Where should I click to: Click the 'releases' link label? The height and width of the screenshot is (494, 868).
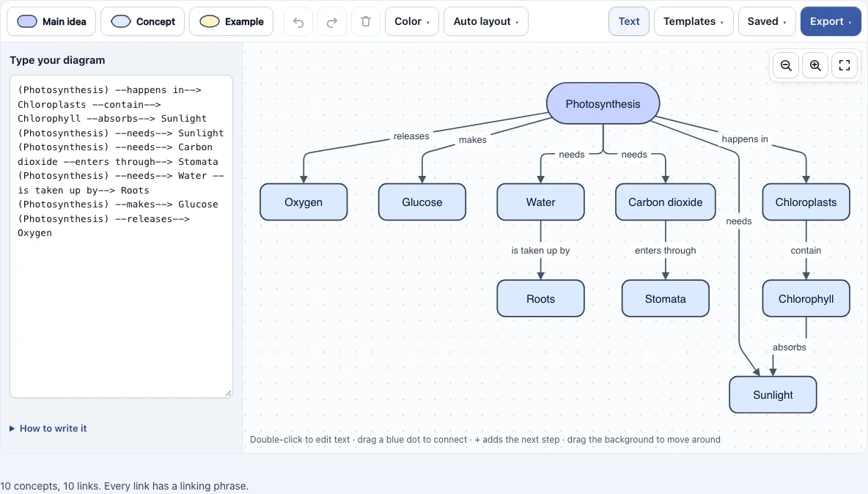click(411, 136)
